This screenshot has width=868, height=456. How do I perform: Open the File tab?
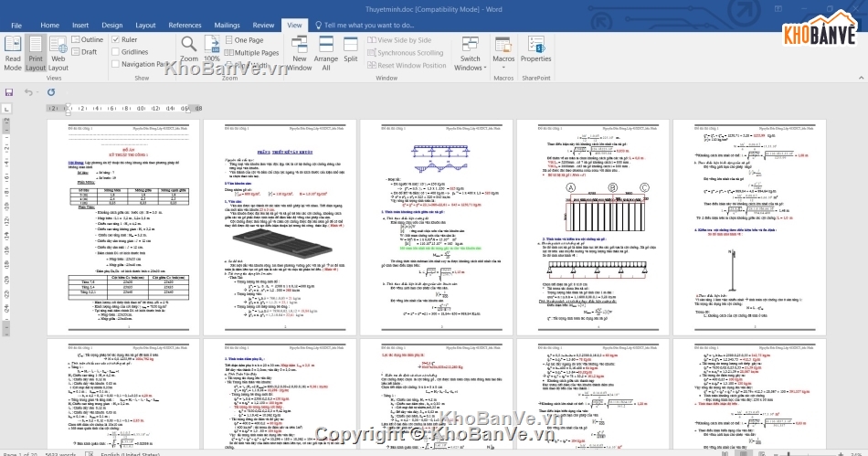point(16,25)
